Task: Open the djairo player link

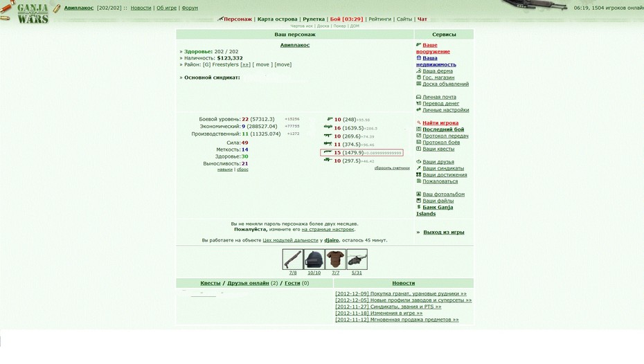Action: 332,240
